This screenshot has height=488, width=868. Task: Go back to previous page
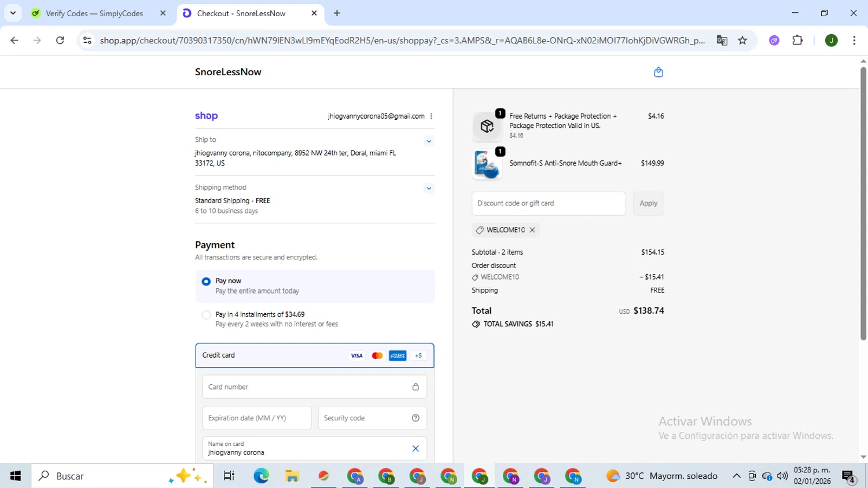tap(14, 41)
